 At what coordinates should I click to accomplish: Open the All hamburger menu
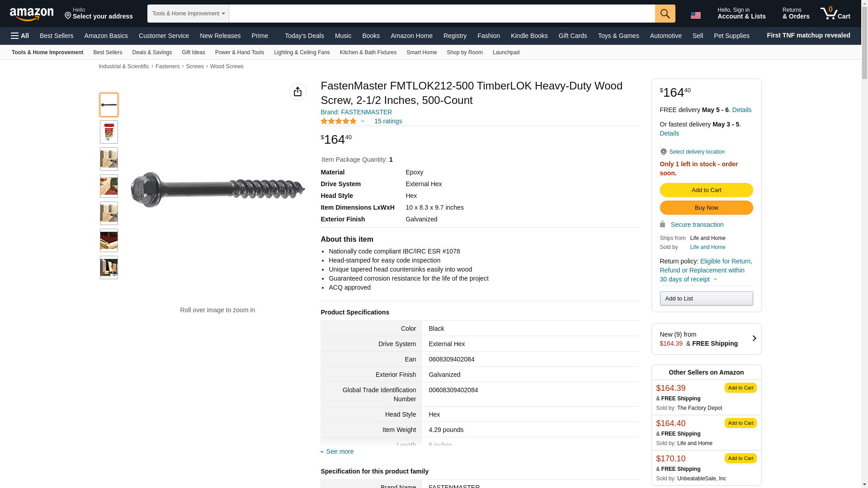[x=20, y=36]
